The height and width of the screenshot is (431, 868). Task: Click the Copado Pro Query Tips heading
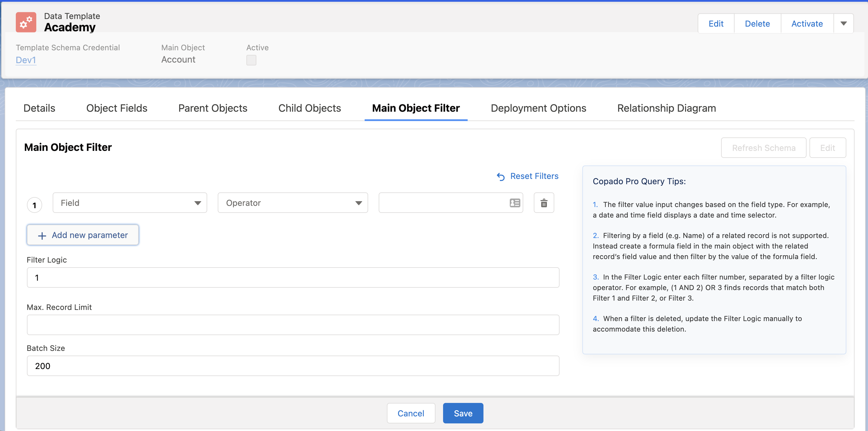(x=639, y=182)
